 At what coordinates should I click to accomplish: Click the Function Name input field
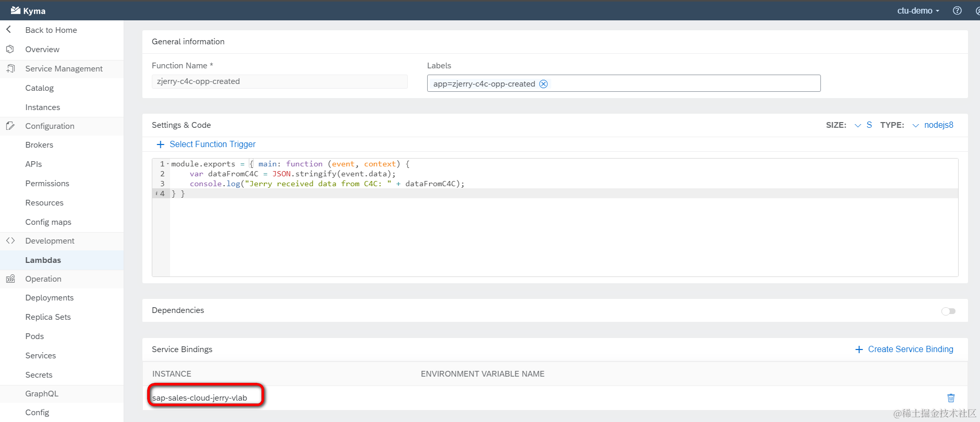tap(280, 81)
